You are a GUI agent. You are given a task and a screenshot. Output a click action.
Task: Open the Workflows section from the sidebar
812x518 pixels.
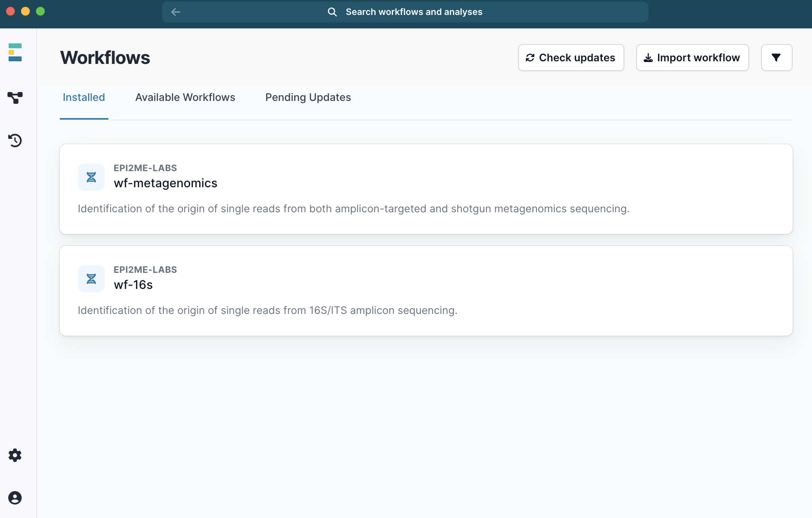click(15, 98)
